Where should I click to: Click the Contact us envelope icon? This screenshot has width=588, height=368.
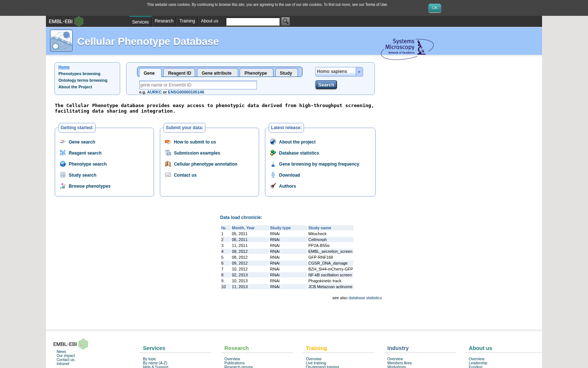click(x=168, y=175)
